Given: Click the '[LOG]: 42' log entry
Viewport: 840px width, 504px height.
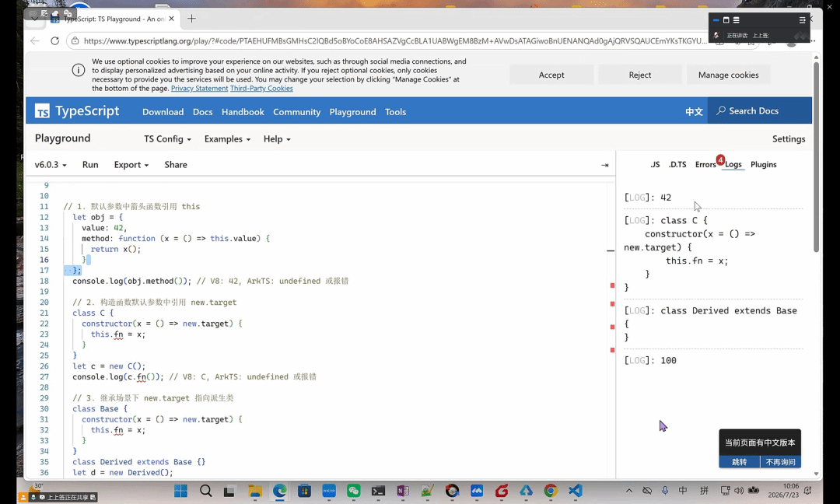Looking at the screenshot, I should coord(647,198).
